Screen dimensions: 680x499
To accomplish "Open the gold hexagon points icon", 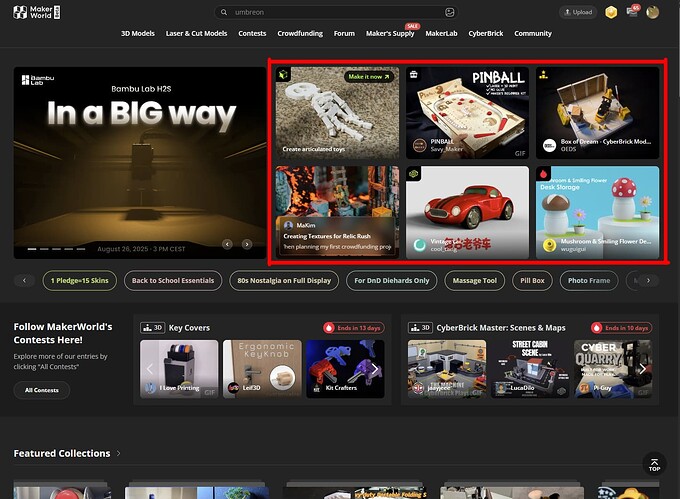I will (x=611, y=12).
